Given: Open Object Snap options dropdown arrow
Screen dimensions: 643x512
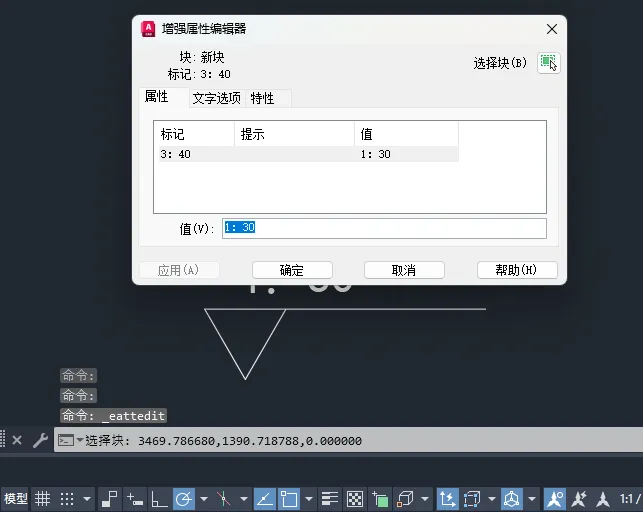Looking at the screenshot, I should pyautogui.click(x=309, y=499).
